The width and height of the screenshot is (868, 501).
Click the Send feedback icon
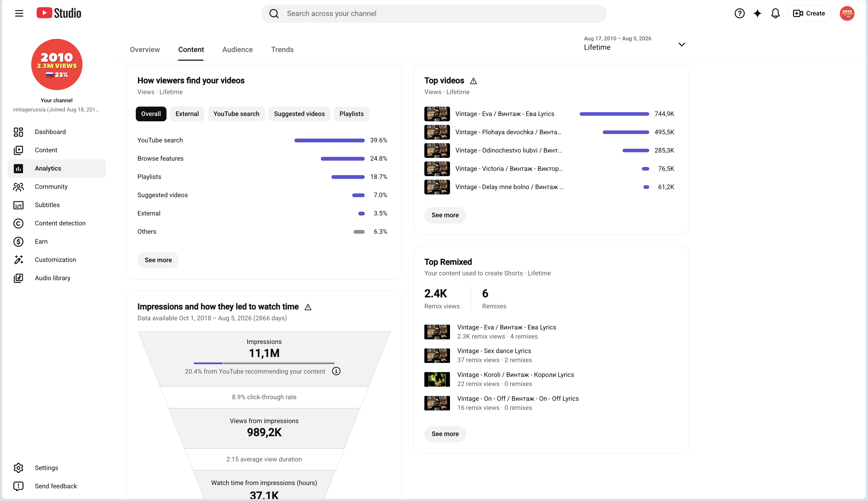click(18, 486)
